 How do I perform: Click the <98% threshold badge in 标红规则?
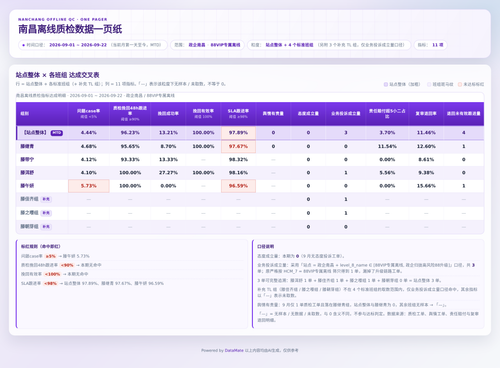[x=50, y=284]
